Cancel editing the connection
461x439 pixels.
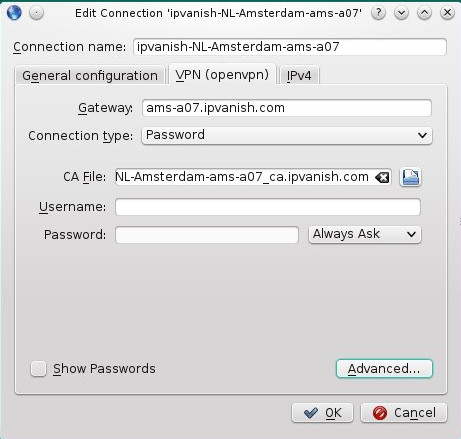404,413
